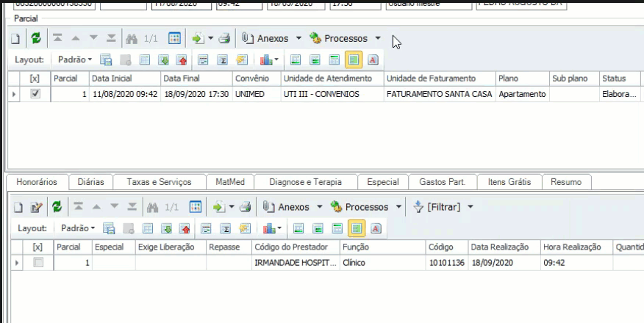The height and width of the screenshot is (323, 644).
Task: Click the Processos button in Honorários toolbar
Action: [x=359, y=207]
